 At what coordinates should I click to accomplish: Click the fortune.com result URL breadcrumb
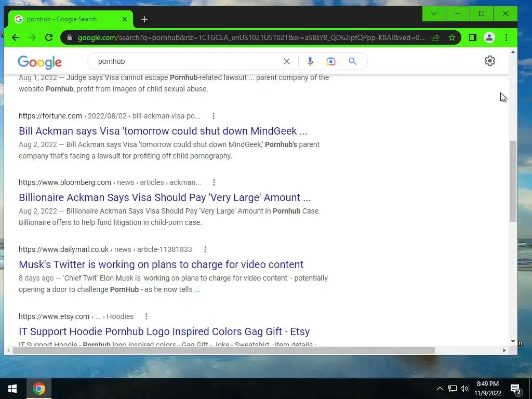pyautogui.click(x=109, y=116)
